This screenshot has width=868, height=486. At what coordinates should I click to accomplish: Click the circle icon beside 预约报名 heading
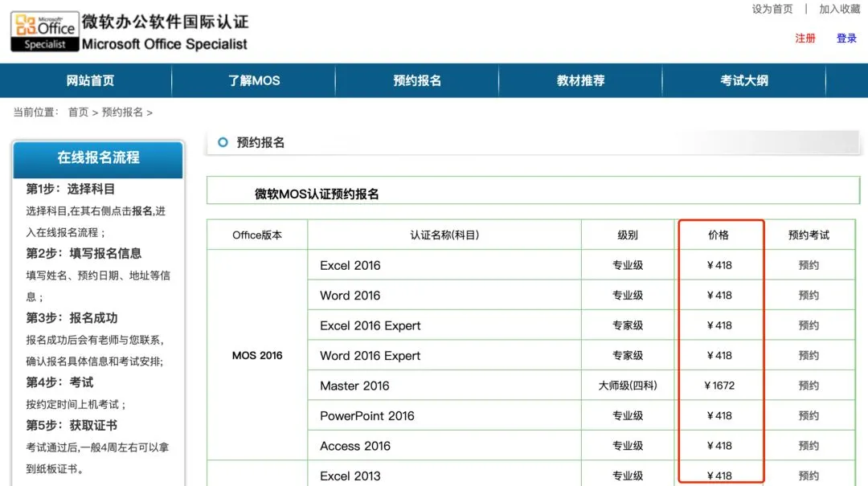coord(223,142)
